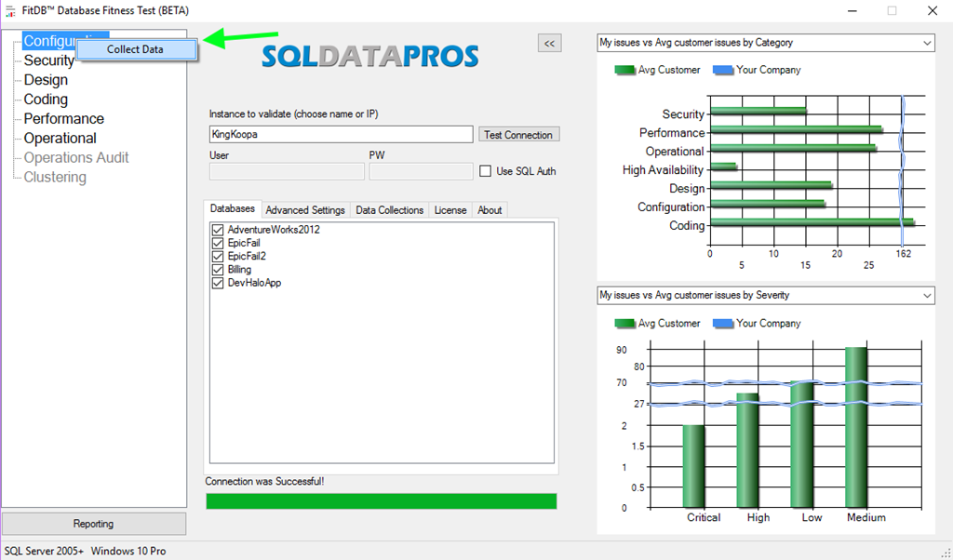Show the About tab
This screenshot has height=560, width=953.
pyautogui.click(x=490, y=210)
